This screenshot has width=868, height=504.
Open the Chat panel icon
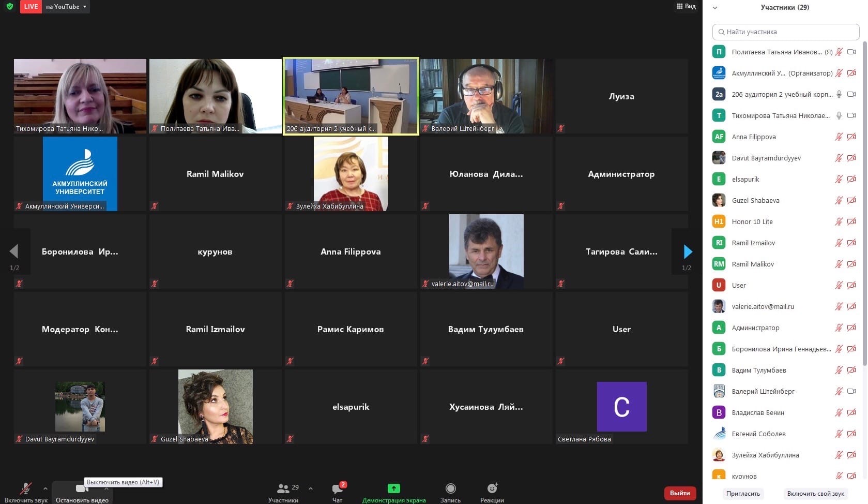point(338,489)
